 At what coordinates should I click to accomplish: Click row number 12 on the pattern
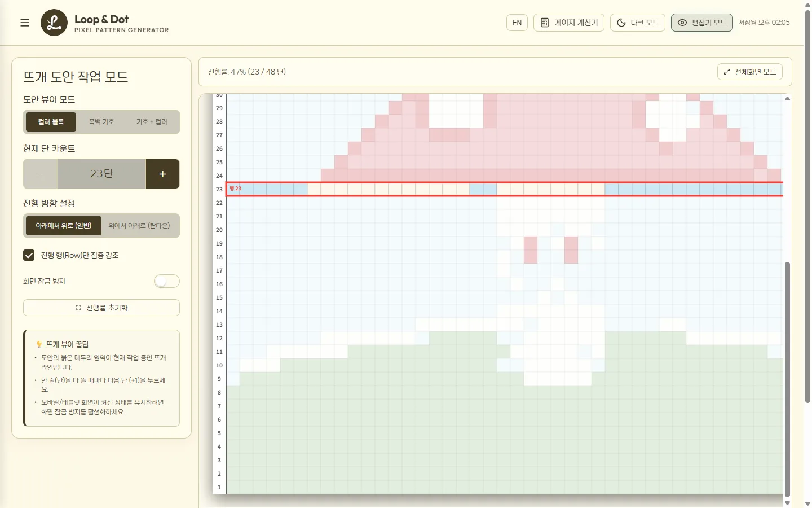coord(219,339)
